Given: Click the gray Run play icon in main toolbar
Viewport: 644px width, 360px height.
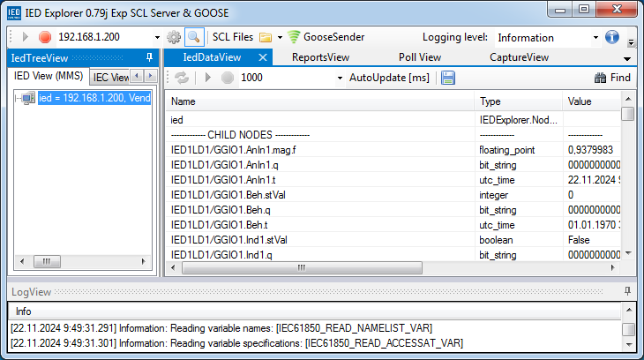Looking at the screenshot, I should (25, 37).
